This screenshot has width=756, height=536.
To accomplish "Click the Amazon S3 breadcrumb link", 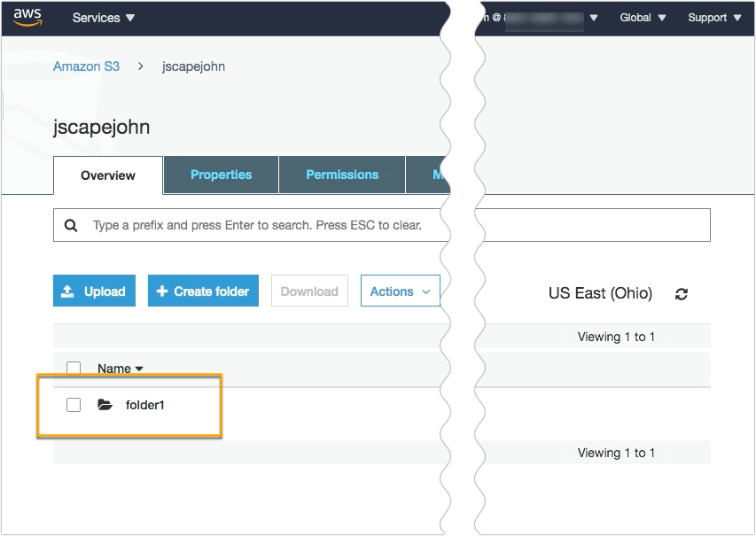I will click(86, 66).
